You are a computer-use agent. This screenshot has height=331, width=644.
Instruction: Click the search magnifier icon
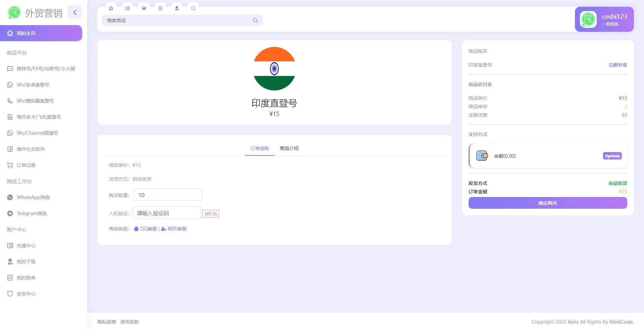click(255, 20)
